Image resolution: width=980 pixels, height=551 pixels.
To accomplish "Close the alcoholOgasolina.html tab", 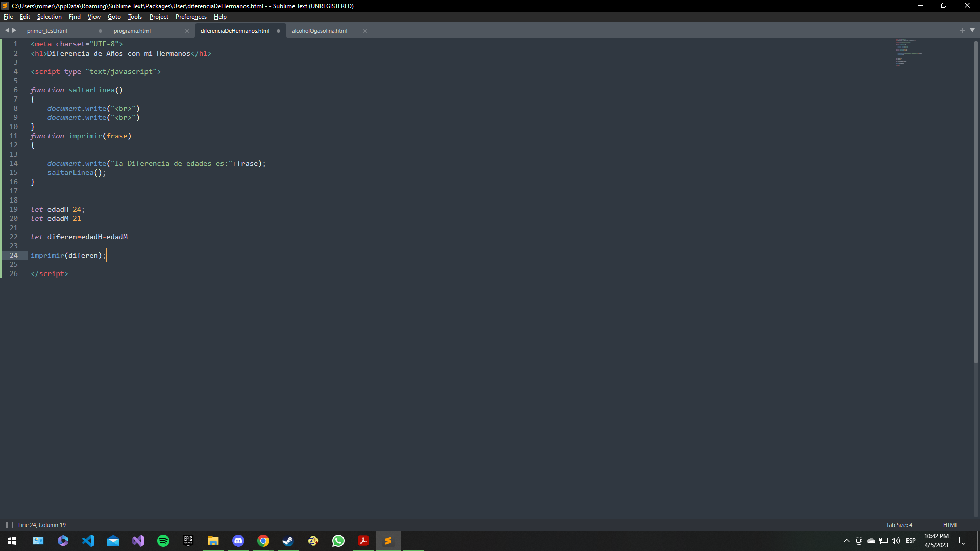I will point(365,31).
